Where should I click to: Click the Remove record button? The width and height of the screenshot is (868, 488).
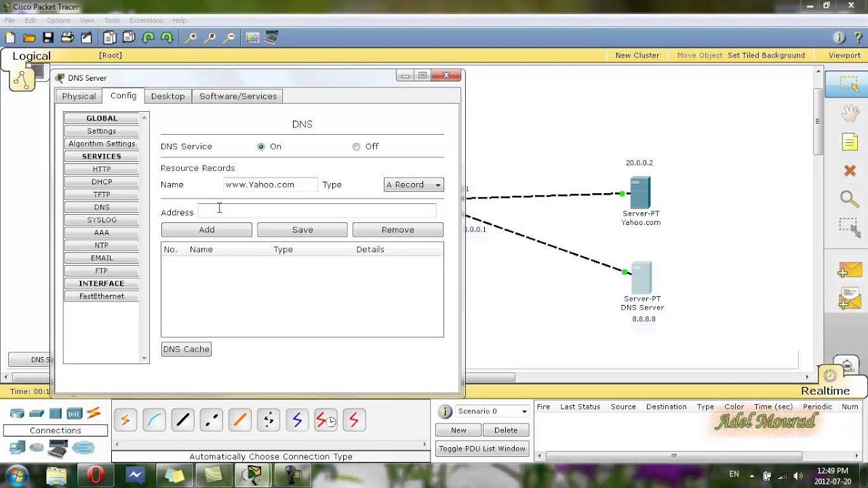pos(398,230)
